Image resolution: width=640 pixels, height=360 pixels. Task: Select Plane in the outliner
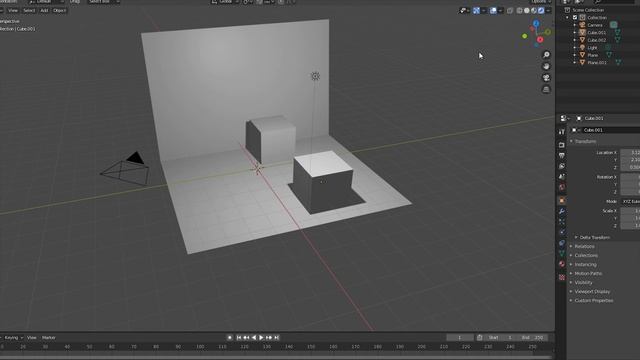click(593, 55)
